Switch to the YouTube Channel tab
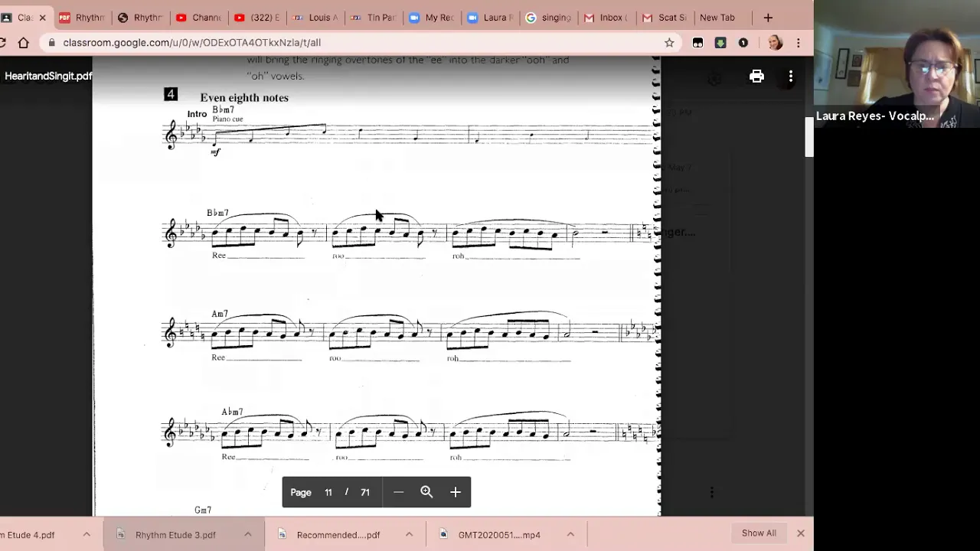 coord(198,18)
